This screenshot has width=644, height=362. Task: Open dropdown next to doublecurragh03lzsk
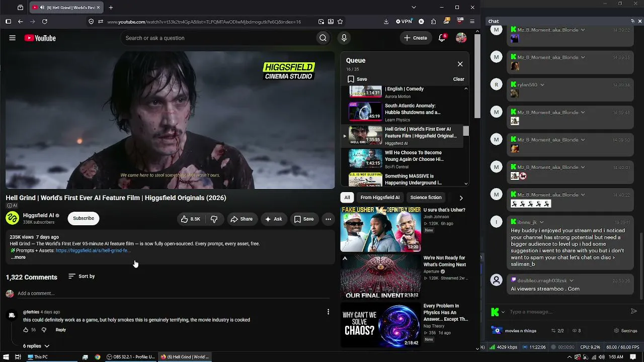572,281
